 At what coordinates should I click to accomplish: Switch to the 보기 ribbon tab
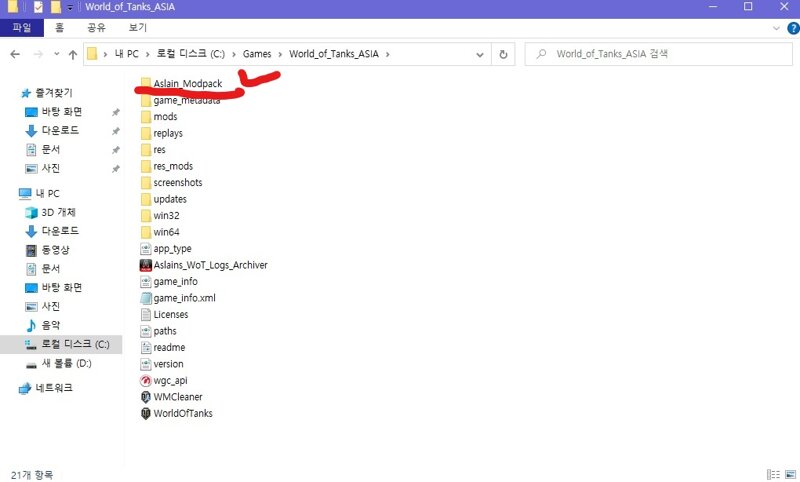[x=138, y=28]
